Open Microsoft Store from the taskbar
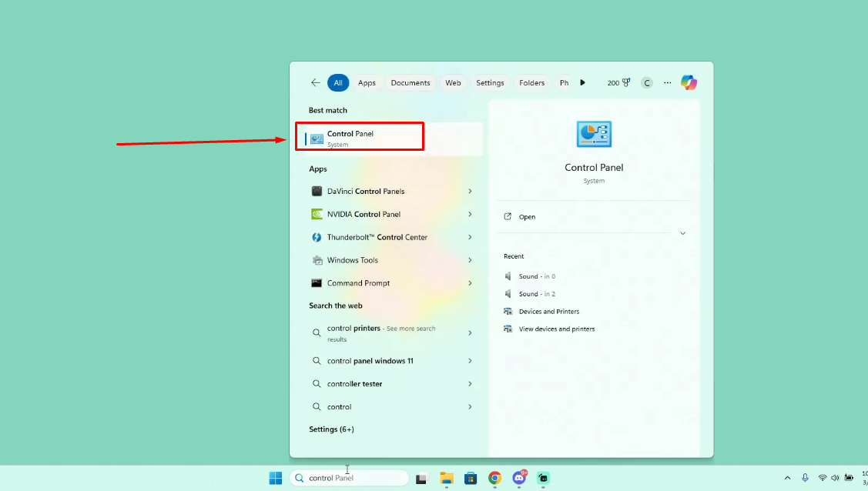 tap(471, 478)
